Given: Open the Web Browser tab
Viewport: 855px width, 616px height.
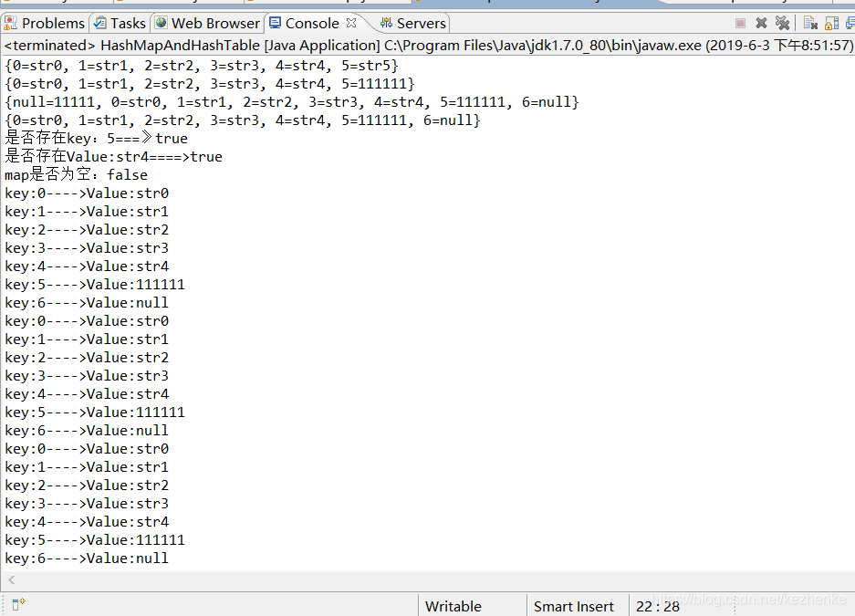Looking at the screenshot, I should pyautogui.click(x=208, y=24).
